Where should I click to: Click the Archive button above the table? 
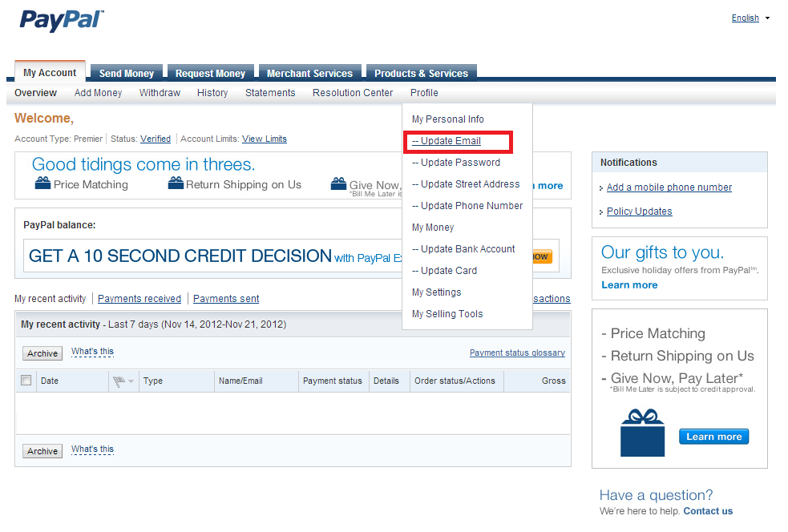tap(42, 353)
